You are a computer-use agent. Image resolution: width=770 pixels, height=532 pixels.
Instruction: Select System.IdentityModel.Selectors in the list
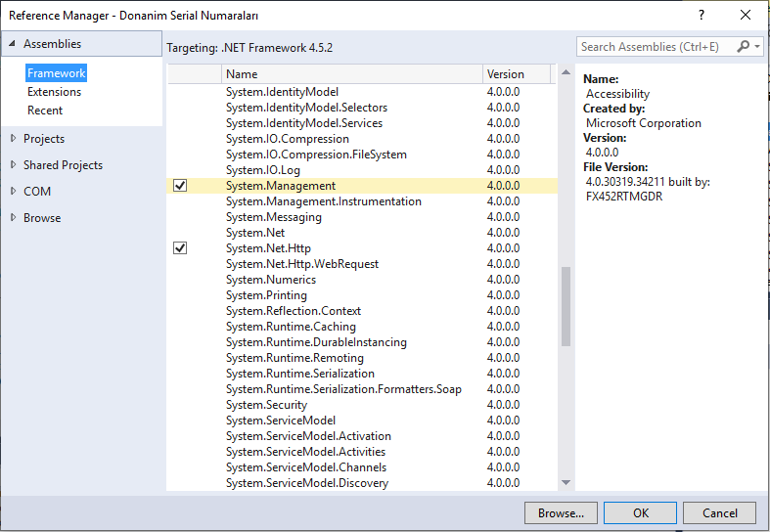(x=362, y=108)
